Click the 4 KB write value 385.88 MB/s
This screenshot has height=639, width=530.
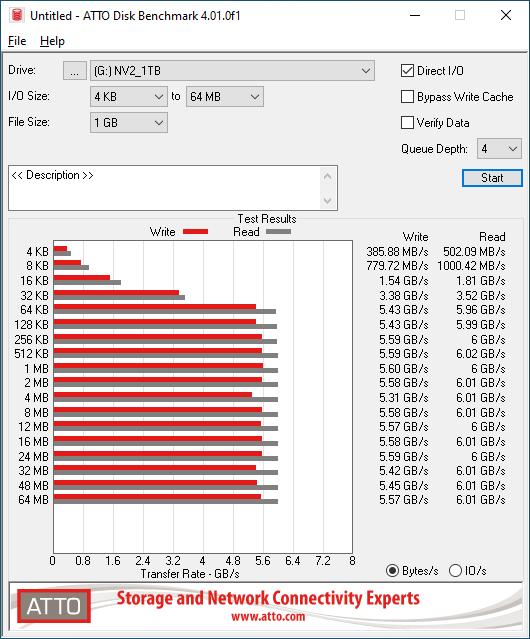397,251
